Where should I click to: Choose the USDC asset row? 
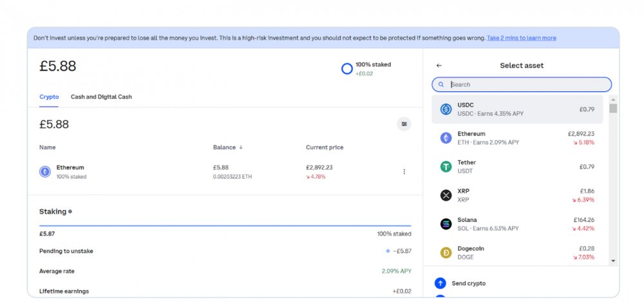(x=517, y=109)
